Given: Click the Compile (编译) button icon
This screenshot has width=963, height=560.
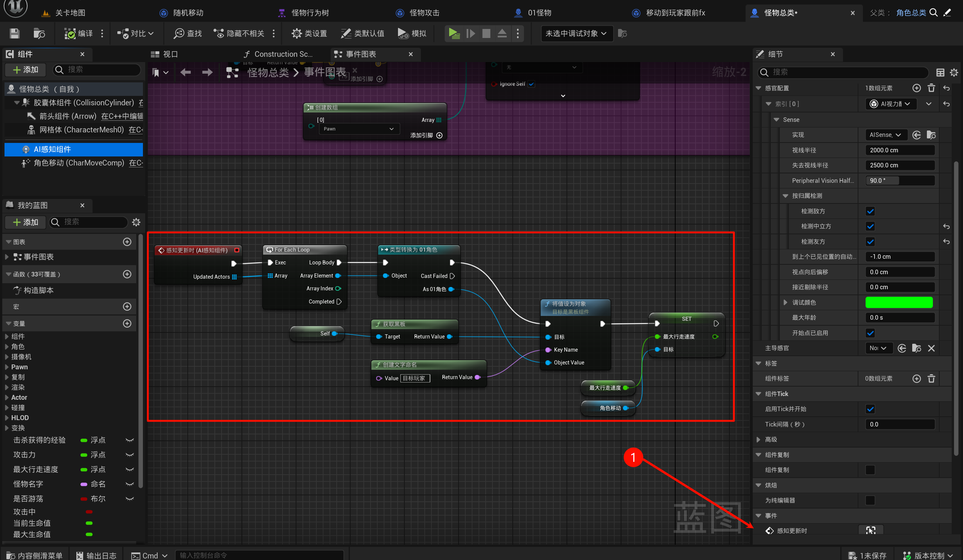Looking at the screenshot, I should coord(70,33).
